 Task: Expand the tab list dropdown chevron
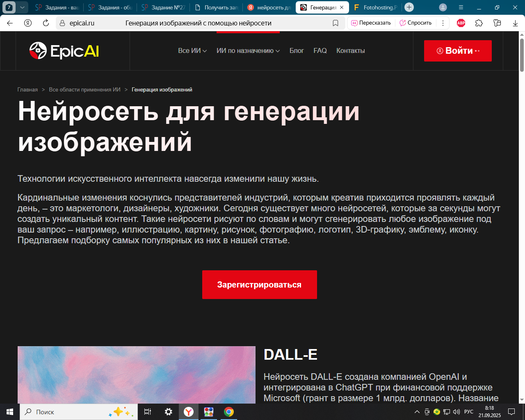(22, 7)
